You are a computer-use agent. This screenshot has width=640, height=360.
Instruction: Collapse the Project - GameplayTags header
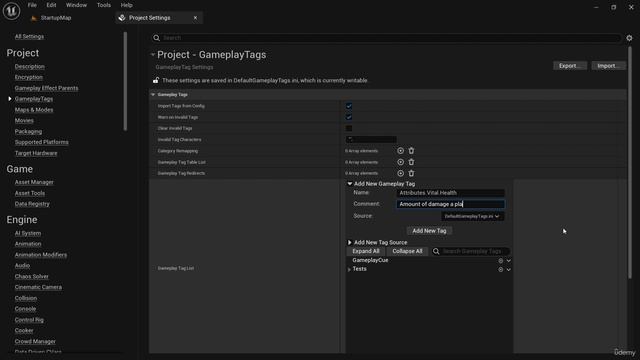click(x=153, y=55)
